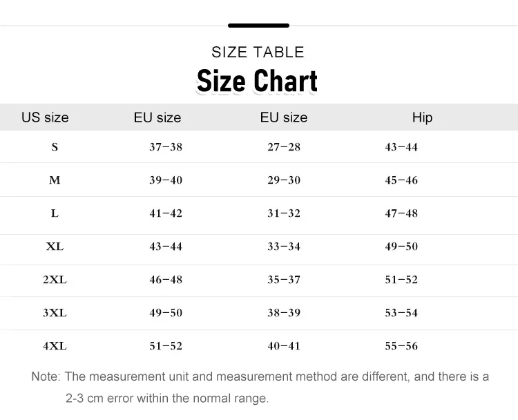Select the S size row label

(55, 147)
